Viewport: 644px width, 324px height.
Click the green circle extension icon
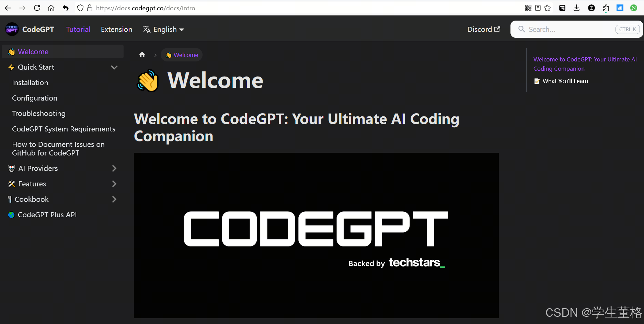click(634, 8)
